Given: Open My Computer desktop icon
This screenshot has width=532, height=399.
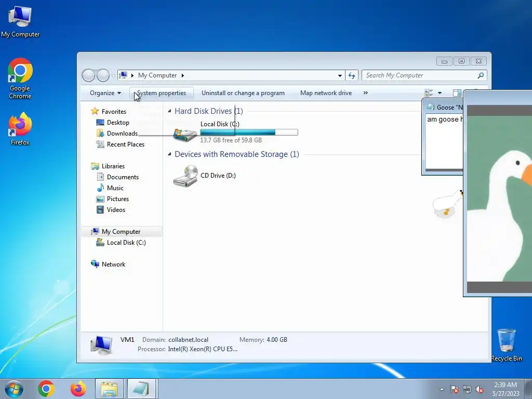Looking at the screenshot, I should (20, 21).
